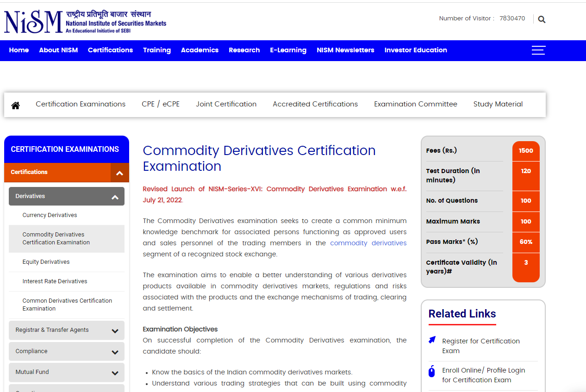Click the CERTIFICATION EXAMINATIONS sidebar header
The width and height of the screenshot is (586, 392).
click(x=65, y=149)
